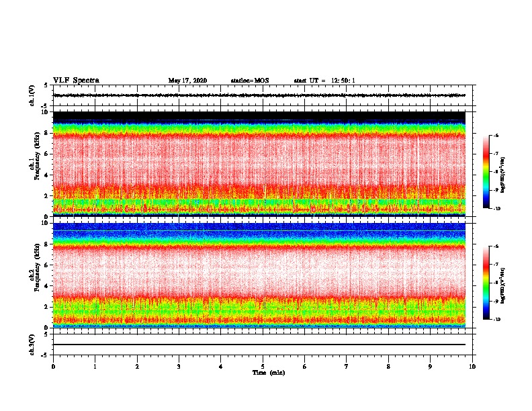
Task: Click inside the ch.1 spectrogram panel
Action: (x=259, y=164)
